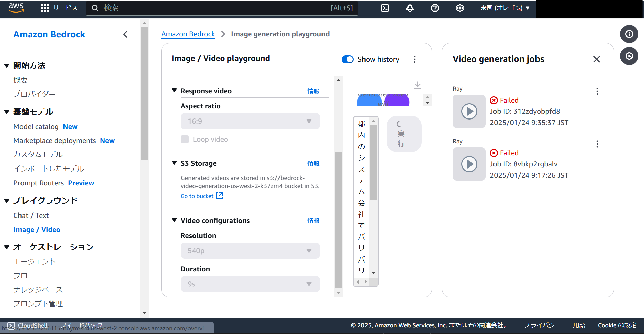Click the CloudShell icon in the footer
Image resolution: width=644 pixels, height=334 pixels.
click(x=11, y=325)
